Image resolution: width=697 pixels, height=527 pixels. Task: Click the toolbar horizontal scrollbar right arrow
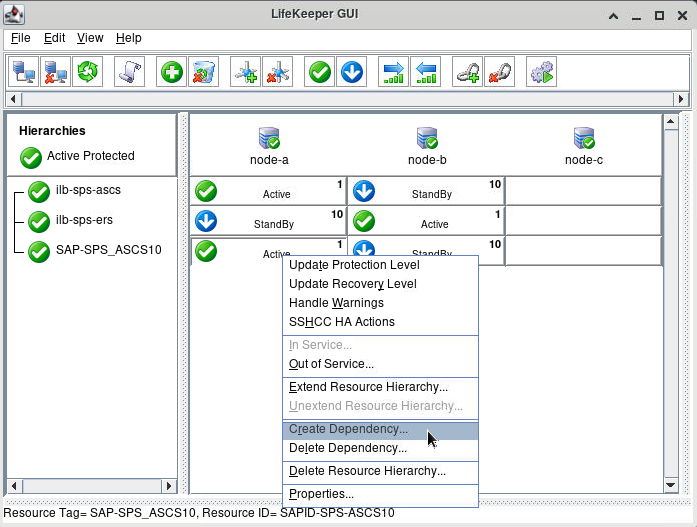(681, 99)
